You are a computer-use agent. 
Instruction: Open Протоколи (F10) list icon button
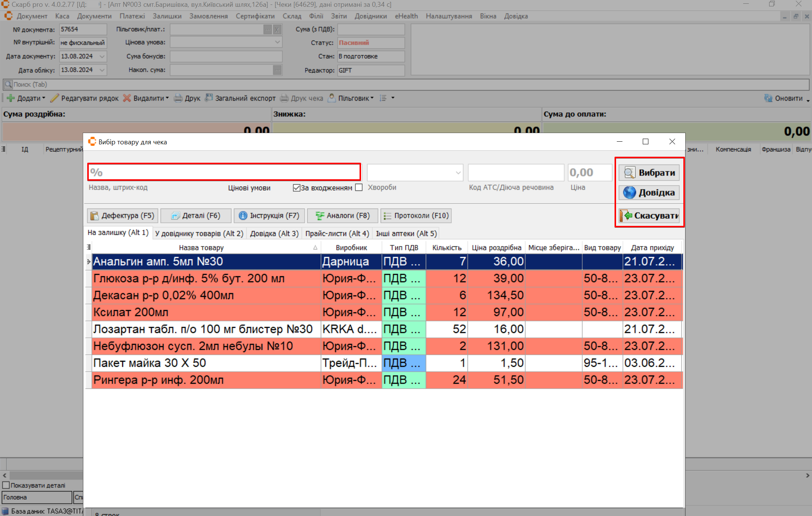[x=416, y=216]
